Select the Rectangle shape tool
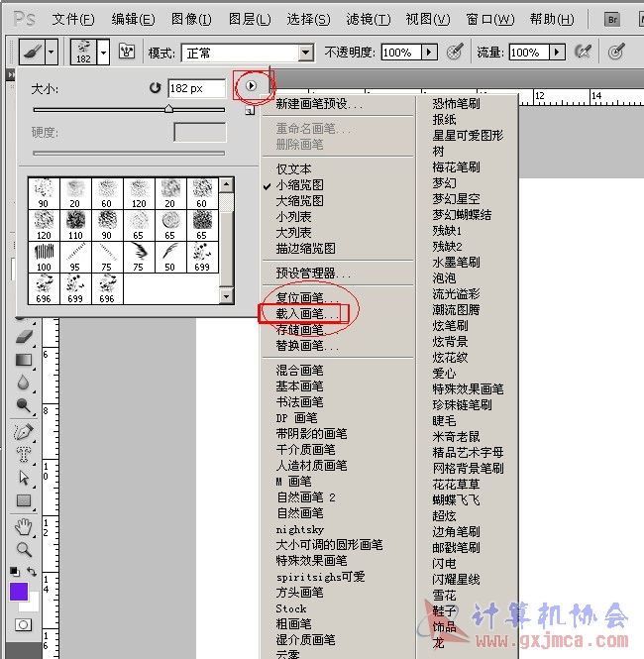The image size is (644, 659). [24, 500]
